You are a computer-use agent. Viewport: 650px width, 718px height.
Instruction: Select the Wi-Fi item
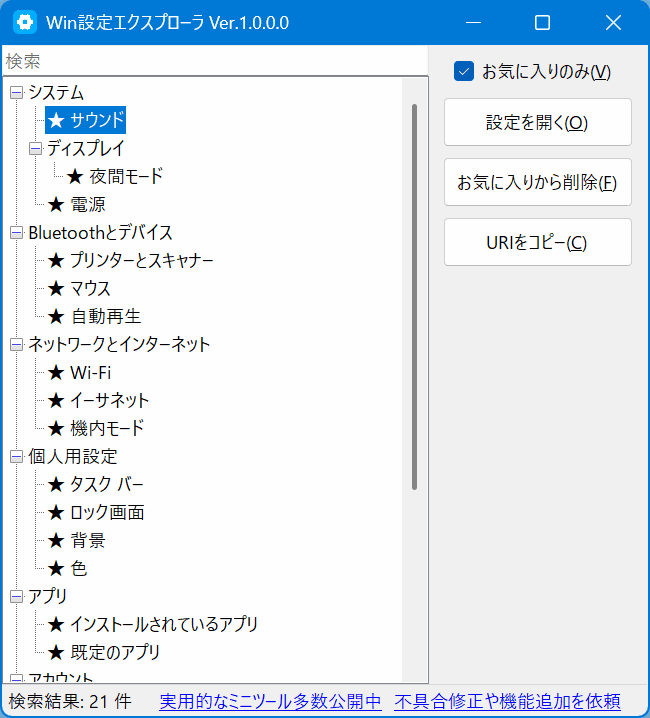tap(79, 373)
